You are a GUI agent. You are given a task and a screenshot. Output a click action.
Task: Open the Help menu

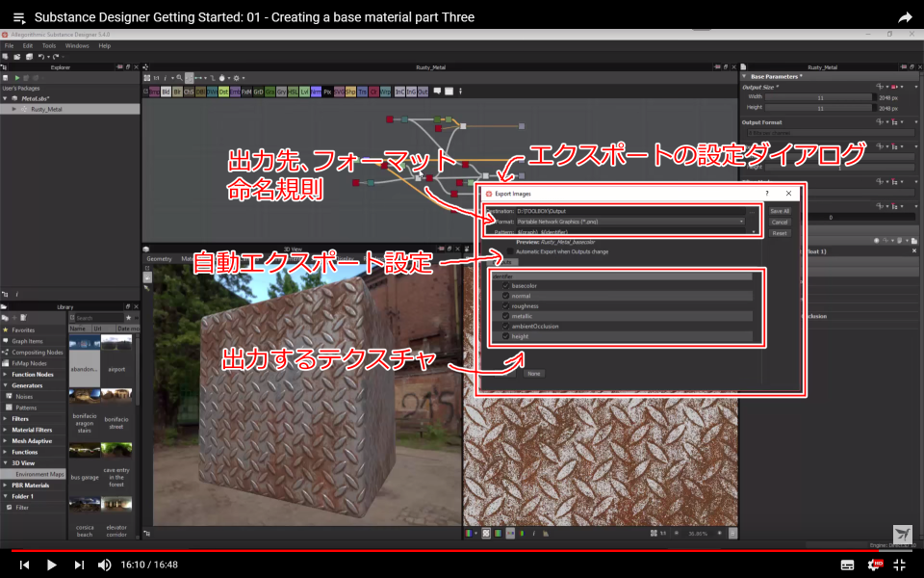click(x=104, y=45)
